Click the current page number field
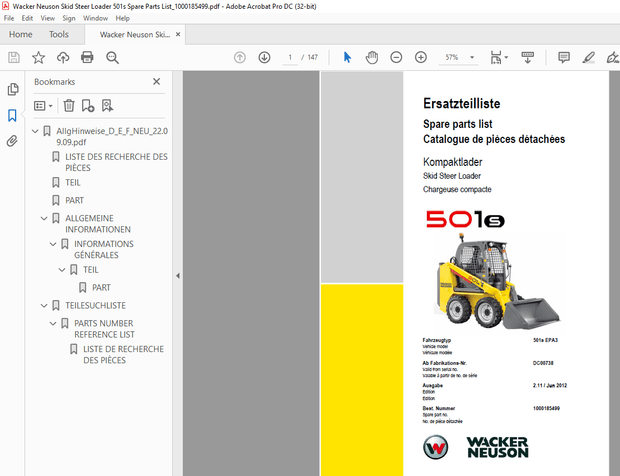The image size is (620, 476). tap(290, 58)
